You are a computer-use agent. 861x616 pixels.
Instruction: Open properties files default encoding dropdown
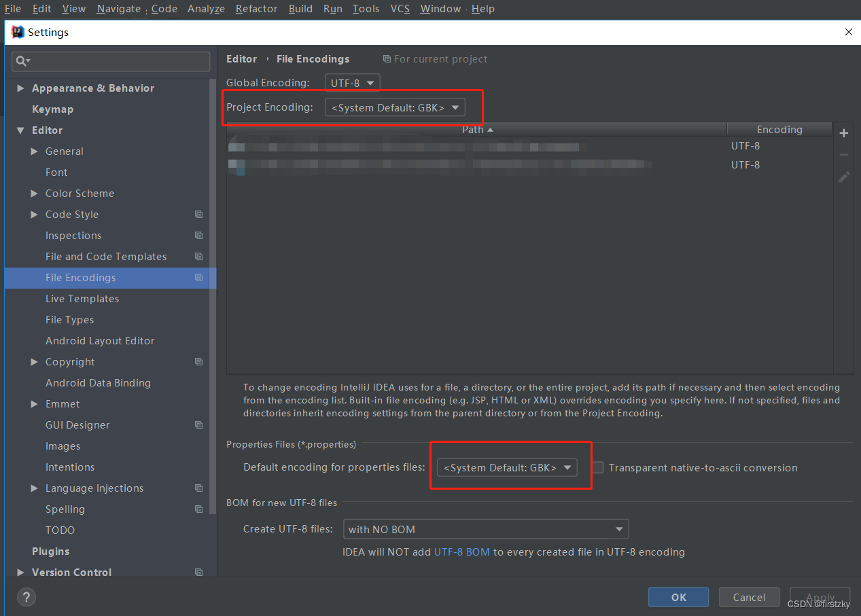507,467
